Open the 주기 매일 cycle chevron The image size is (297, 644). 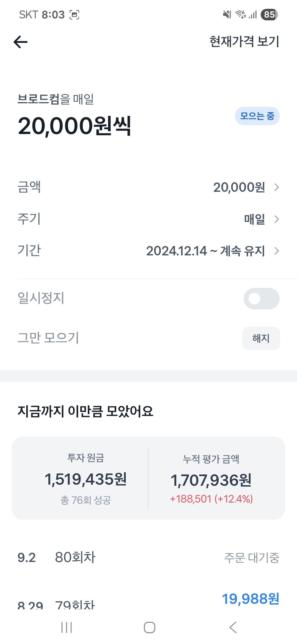click(277, 219)
